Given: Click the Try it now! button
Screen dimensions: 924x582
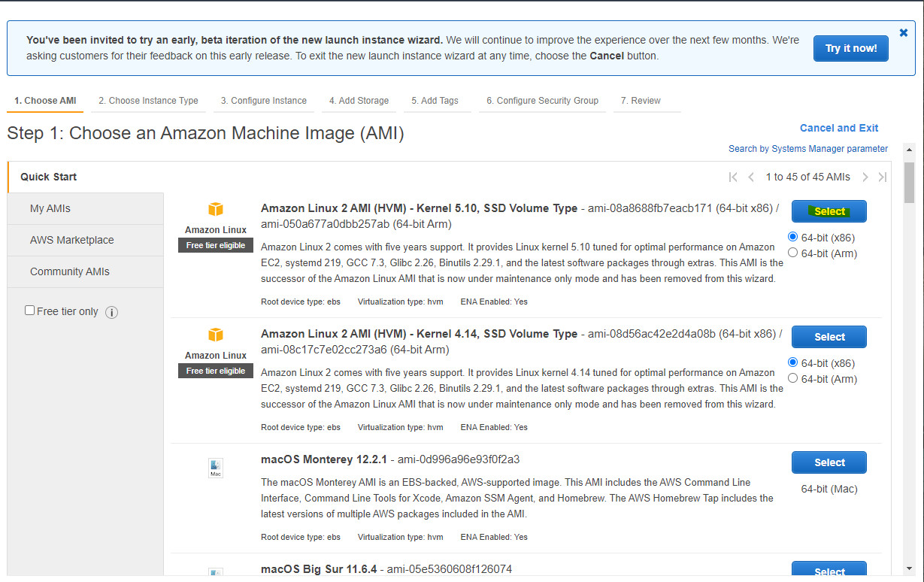Looking at the screenshot, I should pyautogui.click(x=850, y=48).
